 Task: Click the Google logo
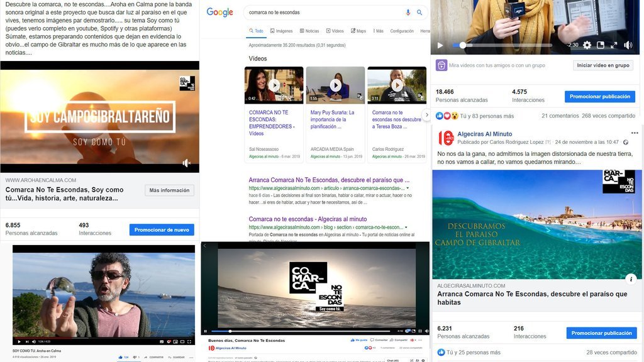(x=219, y=13)
